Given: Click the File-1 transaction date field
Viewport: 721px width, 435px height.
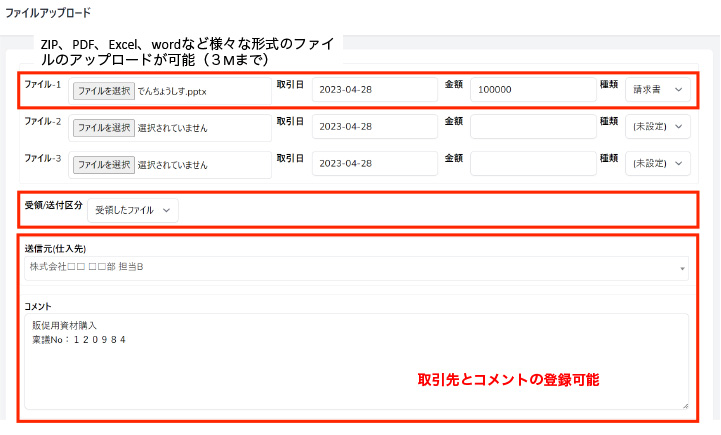Looking at the screenshot, I should tap(374, 90).
